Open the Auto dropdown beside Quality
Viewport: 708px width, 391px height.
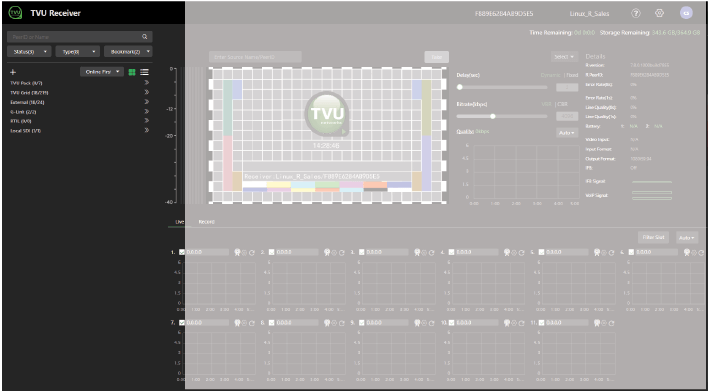click(x=567, y=133)
